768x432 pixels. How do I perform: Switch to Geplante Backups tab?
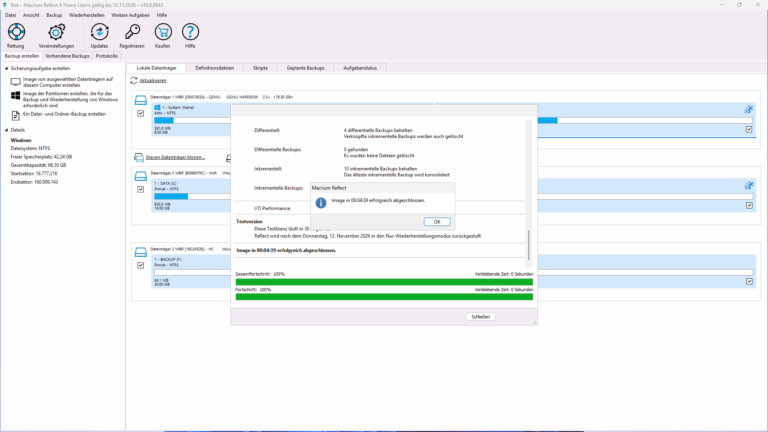coord(306,68)
